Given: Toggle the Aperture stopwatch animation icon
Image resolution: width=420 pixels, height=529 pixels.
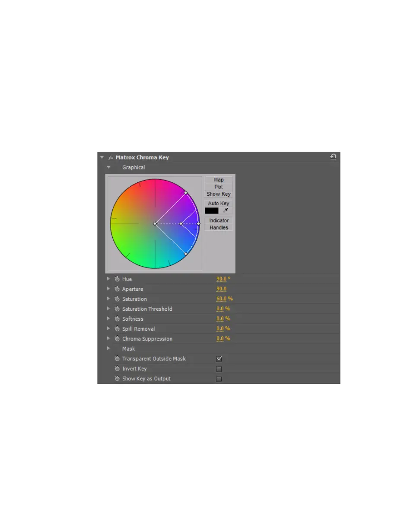Looking at the screenshot, I should point(117,289).
